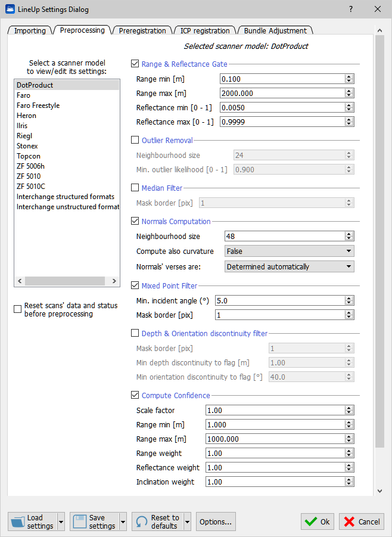Viewport: 392px width, 537px height.
Task: Expand the Normals' verses dropdown
Action: pyautogui.click(x=289, y=267)
